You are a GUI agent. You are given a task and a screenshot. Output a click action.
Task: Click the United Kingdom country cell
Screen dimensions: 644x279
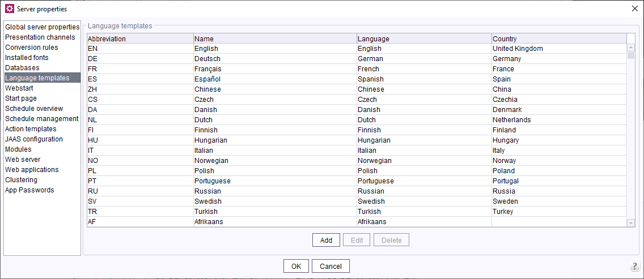[x=560, y=49]
